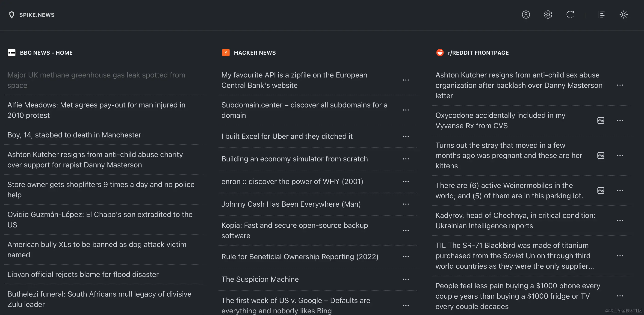The height and width of the screenshot is (315, 644).
Task: Expand options for Subdomain.center story
Action: (x=406, y=110)
